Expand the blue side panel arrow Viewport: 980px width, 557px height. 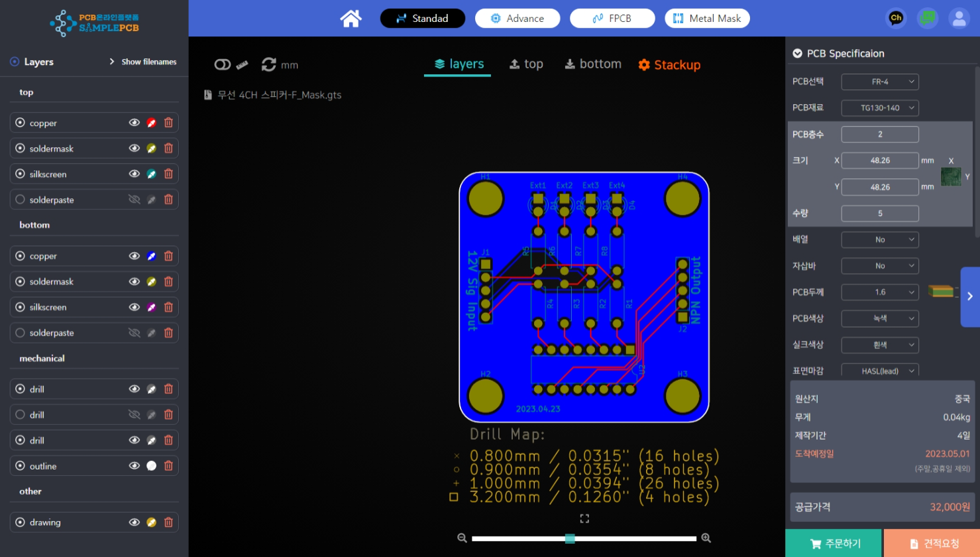pyautogui.click(x=970, y=296)
